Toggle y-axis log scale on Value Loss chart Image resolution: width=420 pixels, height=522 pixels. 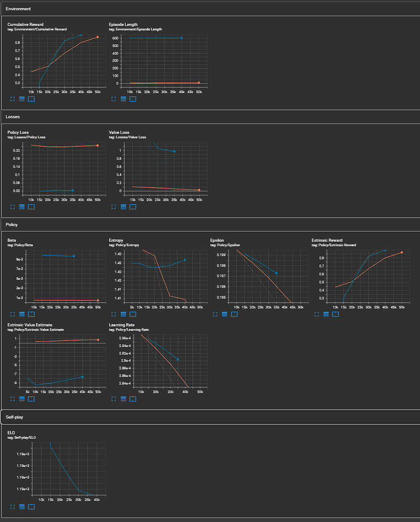123,207
